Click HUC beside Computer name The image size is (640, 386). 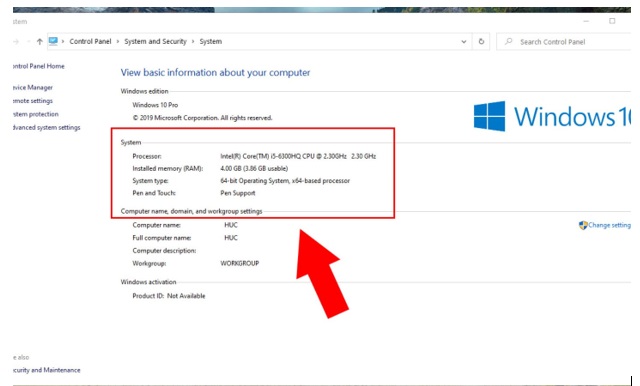coord(231,225)
